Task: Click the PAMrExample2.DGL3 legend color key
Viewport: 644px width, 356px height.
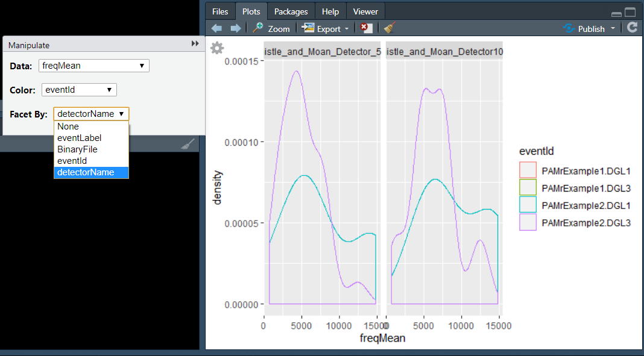Action: click(x=528, y=223)
